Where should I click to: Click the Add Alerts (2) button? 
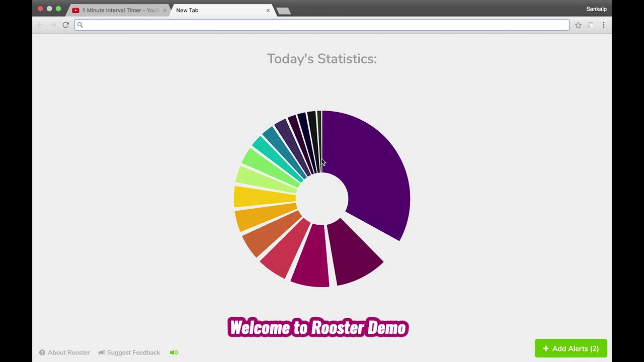pos(571,348)
